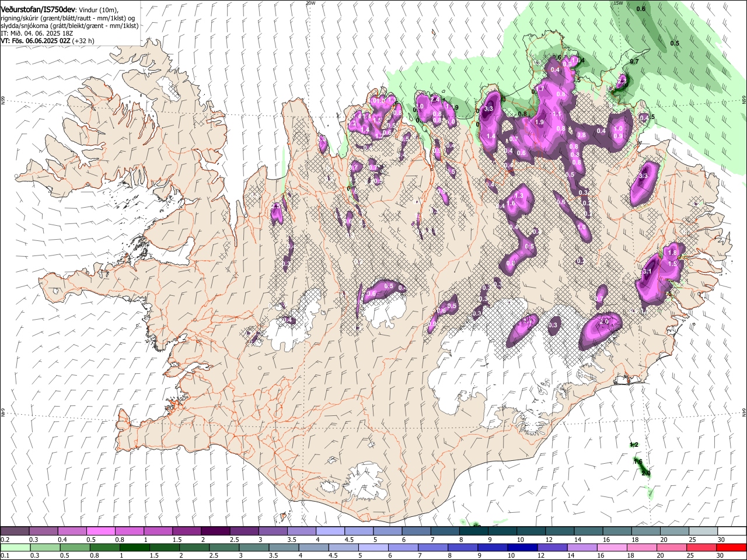Click the lower legend swatch between 25 and 30
Screen dimensions: 747x560
(x=702, y=547)
